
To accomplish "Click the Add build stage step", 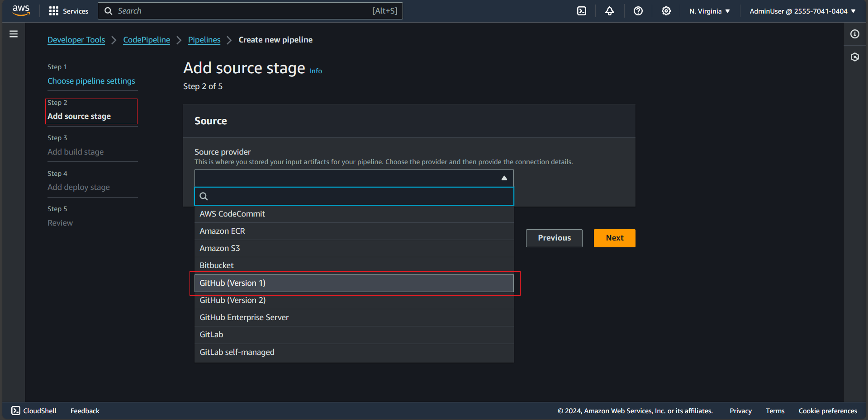I will click(76, 152).
